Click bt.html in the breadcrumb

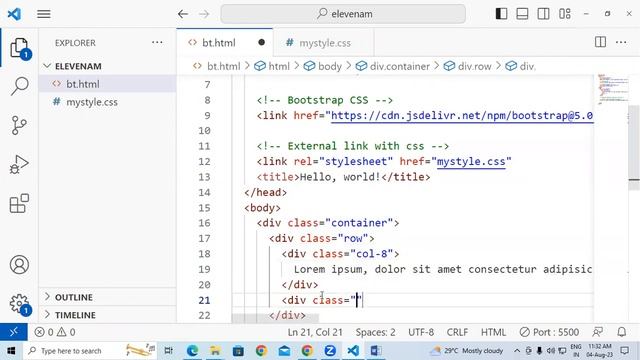pyautogui.click(x=224, y=66)
